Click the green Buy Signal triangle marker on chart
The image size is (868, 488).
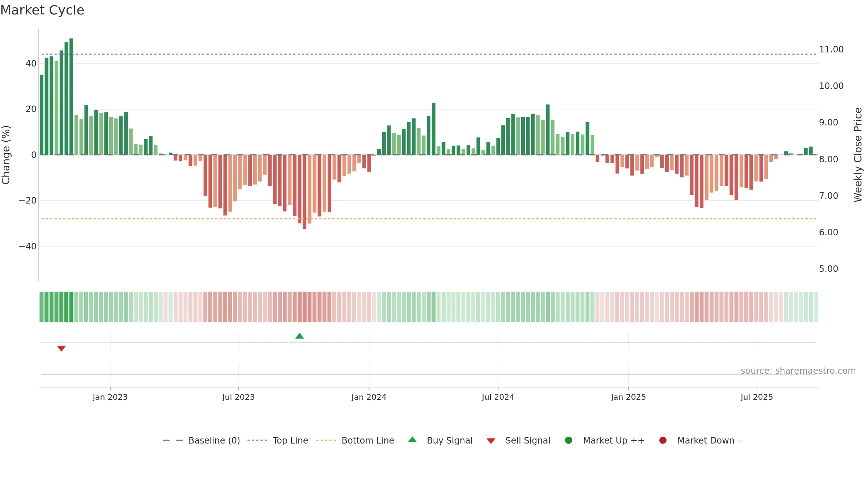click(299, 336)
